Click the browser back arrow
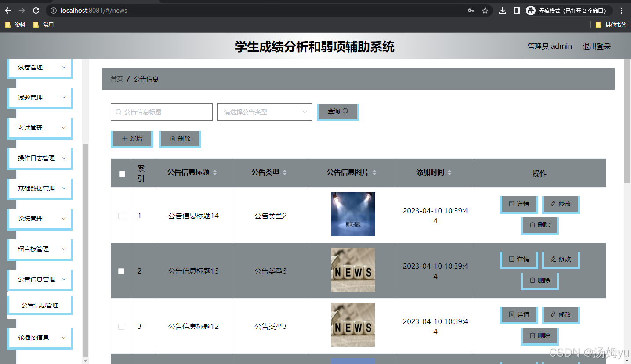631x364 pixels. [x=8, y=11]
